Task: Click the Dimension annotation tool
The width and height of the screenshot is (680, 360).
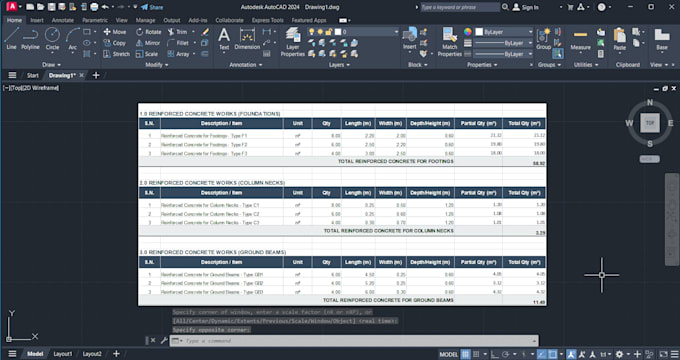Action: pos(247,39)
